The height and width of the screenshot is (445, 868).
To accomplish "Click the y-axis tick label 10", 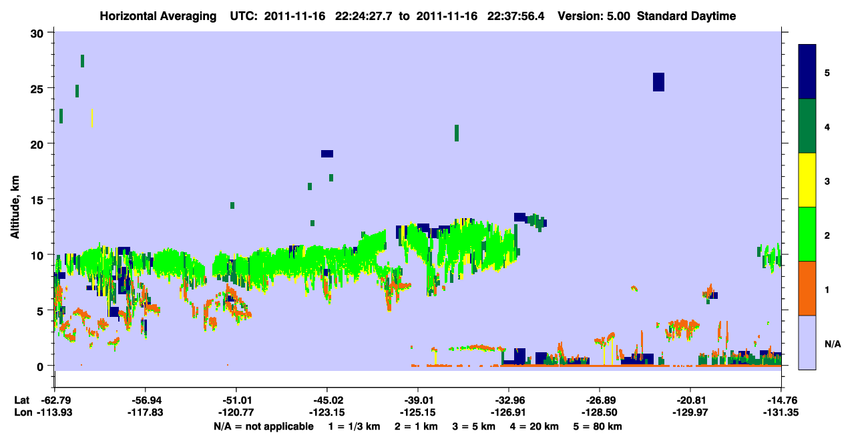I will point(39,255).
